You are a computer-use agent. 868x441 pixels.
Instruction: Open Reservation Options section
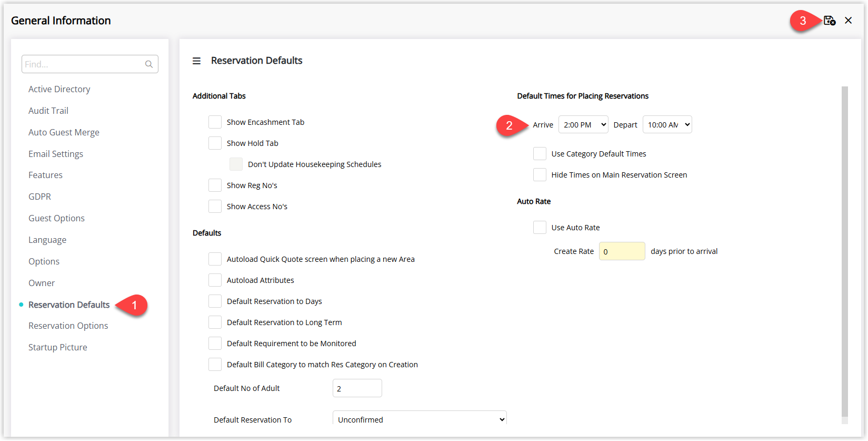[68, 326]
